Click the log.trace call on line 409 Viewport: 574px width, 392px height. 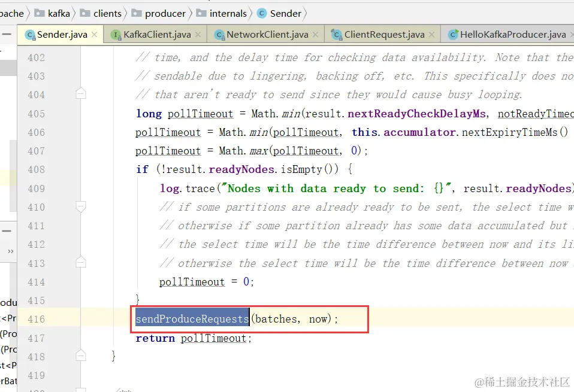pos(187,189)
